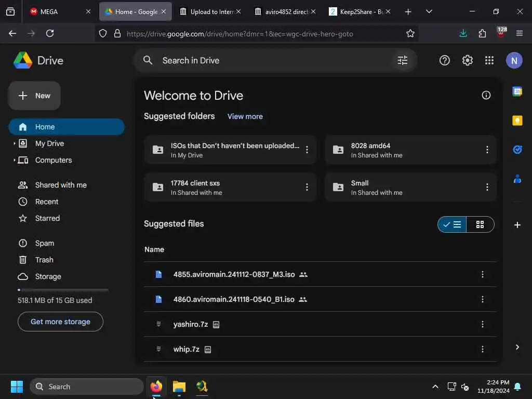Open the Firefox extensions puzzle icon
The image size is (532, 399).
tap(482, 33)
